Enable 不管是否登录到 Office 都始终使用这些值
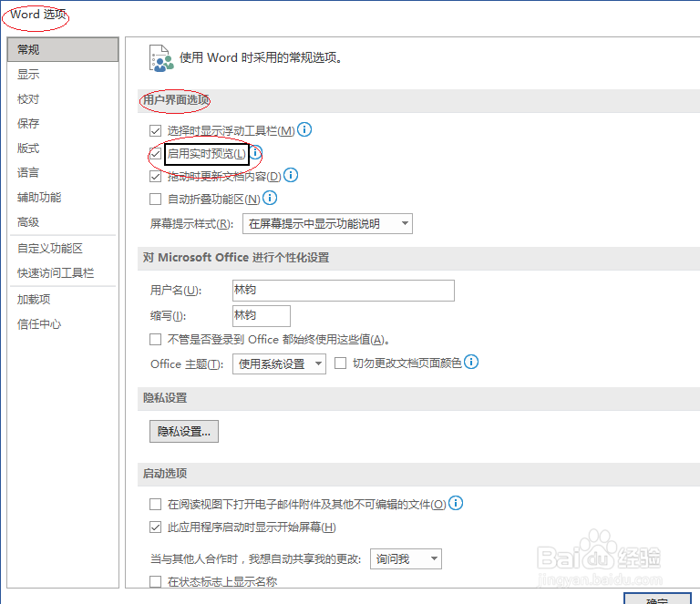The image size is (700, 604). [155, 340]
